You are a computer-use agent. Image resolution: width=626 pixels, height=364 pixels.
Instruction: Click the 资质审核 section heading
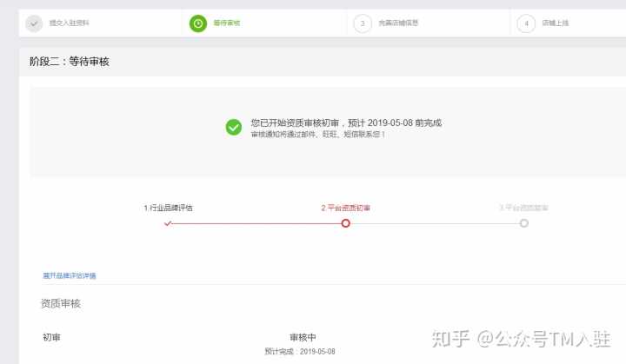pyautogui.click(x=61, y=304)
